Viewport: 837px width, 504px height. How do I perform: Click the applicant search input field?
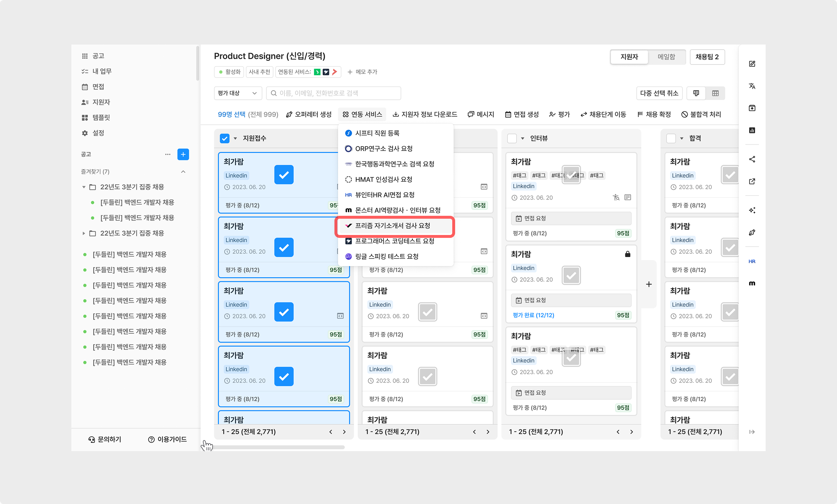coord(333,93)
